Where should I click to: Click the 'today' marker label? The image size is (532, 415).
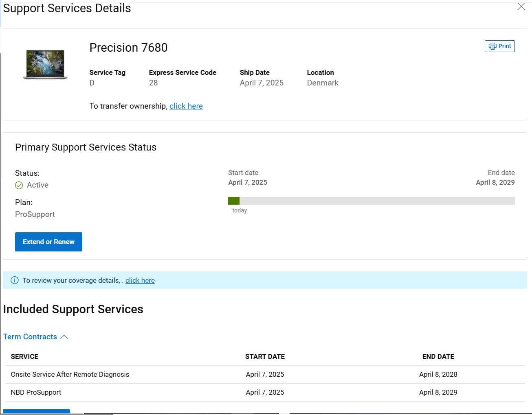240,210
